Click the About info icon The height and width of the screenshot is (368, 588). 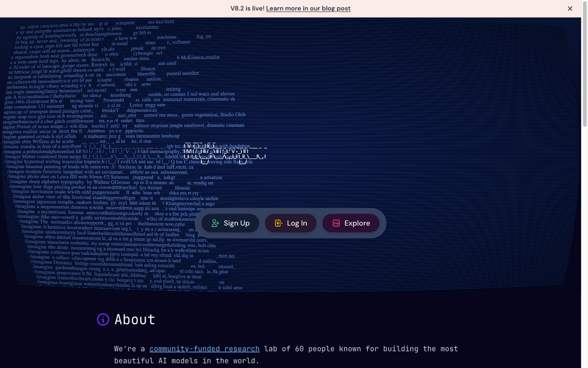103,319
